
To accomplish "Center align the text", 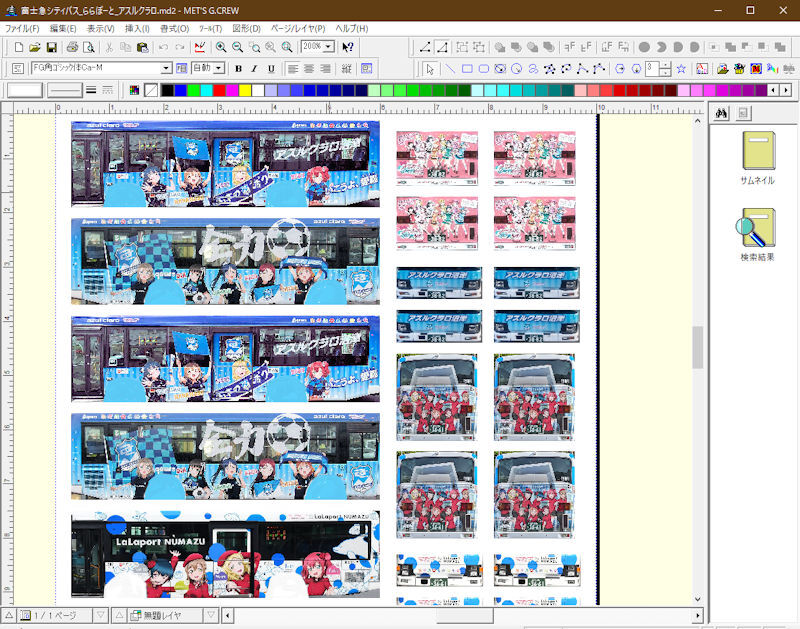I will (x=309, y=69).
